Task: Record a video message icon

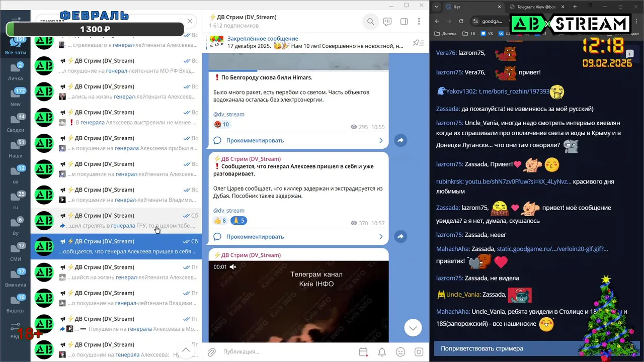Action: [419, 352]
